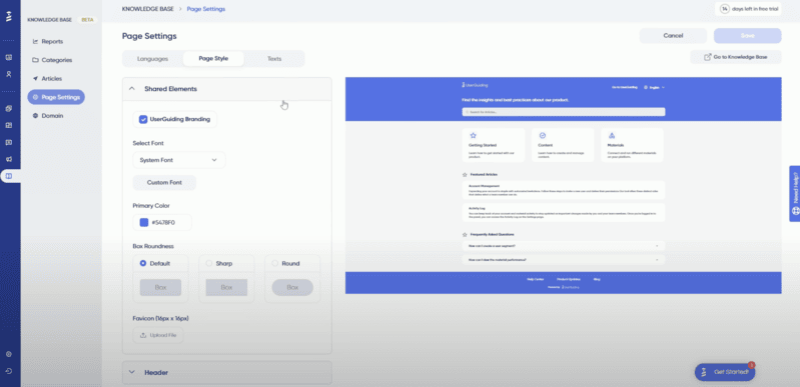Click the Sharp Box sample preview
The width and height of the screenshot is (800, 387).
(x=227, y=288)
